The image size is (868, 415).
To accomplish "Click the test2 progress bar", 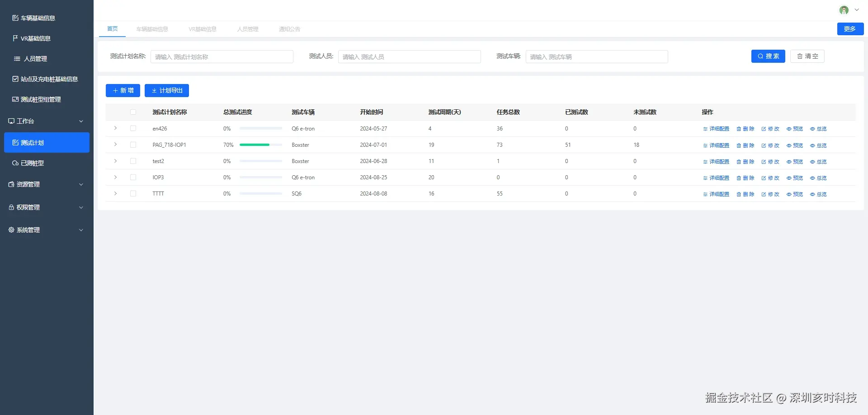I will tap(261, 161).
